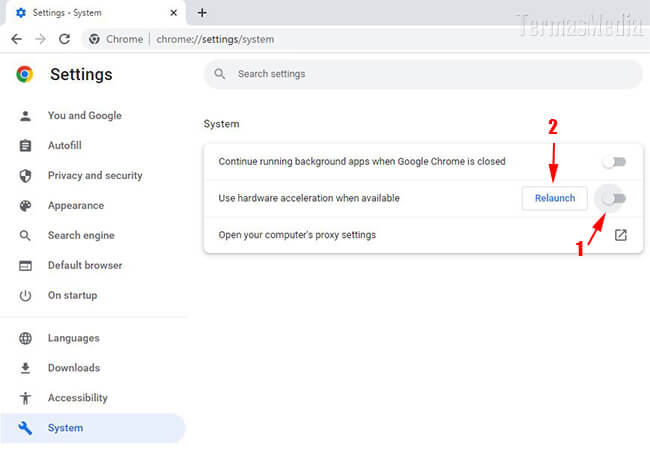Click the globe icon for Languages
Screen dimensions: 650x450
25,338
